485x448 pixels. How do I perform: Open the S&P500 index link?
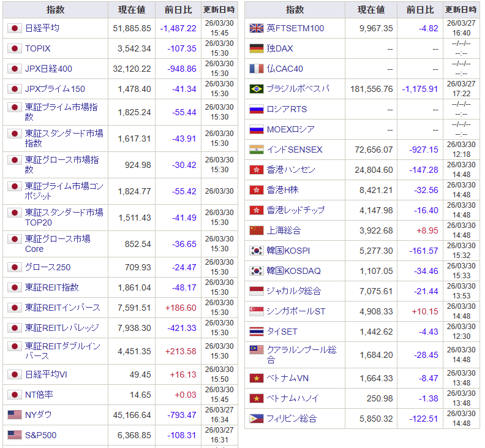[x=40, y=435]
